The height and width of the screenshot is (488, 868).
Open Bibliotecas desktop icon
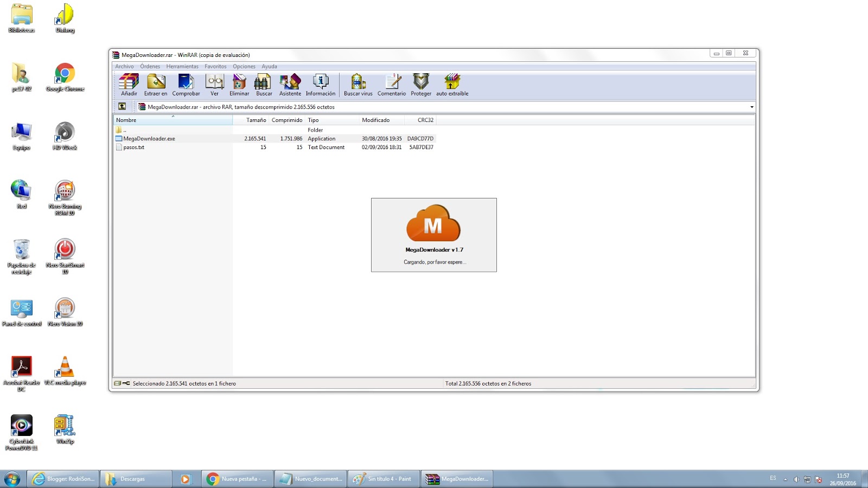[x=22, y=18]
